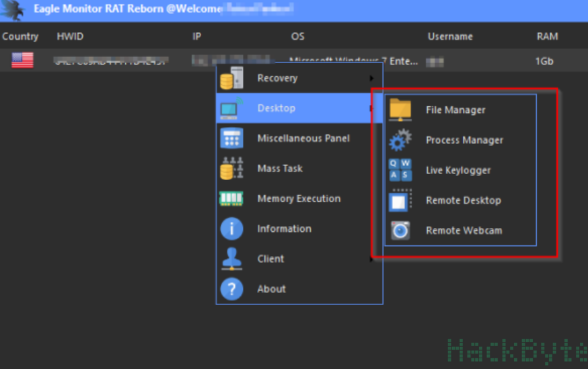The height and width of the screenshot is (369, 588).
Task: Open the Information menu entry
Action: click(299, 229)
